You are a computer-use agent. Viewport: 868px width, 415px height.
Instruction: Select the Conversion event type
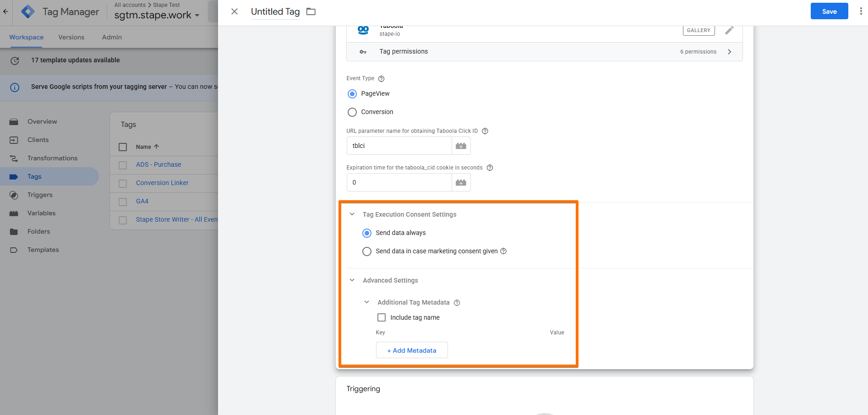352,112
